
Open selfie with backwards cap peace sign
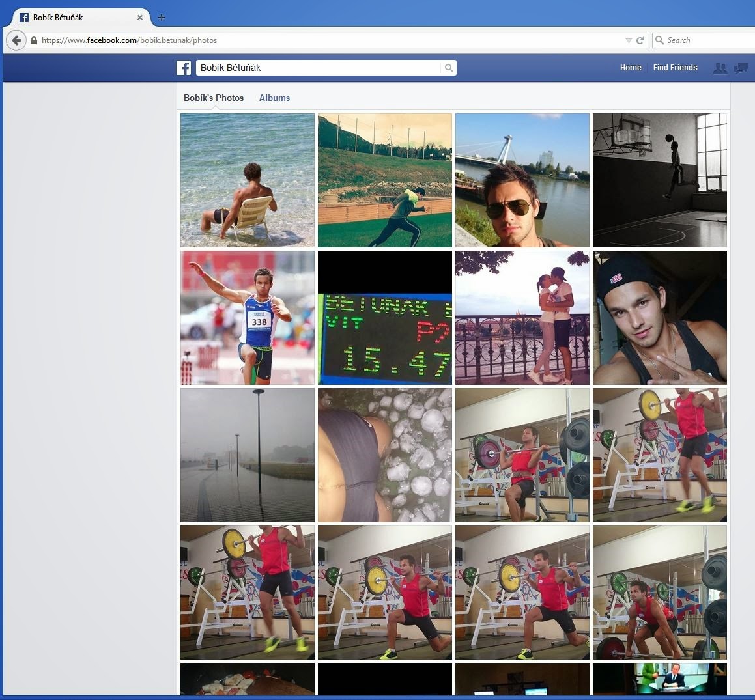[660, 318]
